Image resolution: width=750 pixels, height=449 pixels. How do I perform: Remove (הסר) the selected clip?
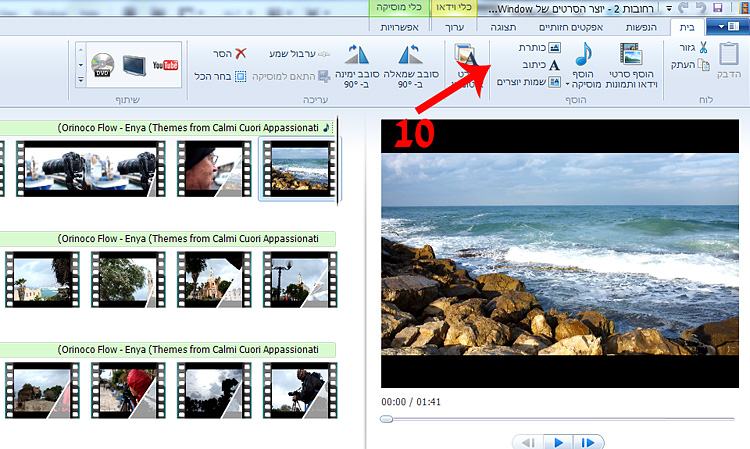pos(228,53)
